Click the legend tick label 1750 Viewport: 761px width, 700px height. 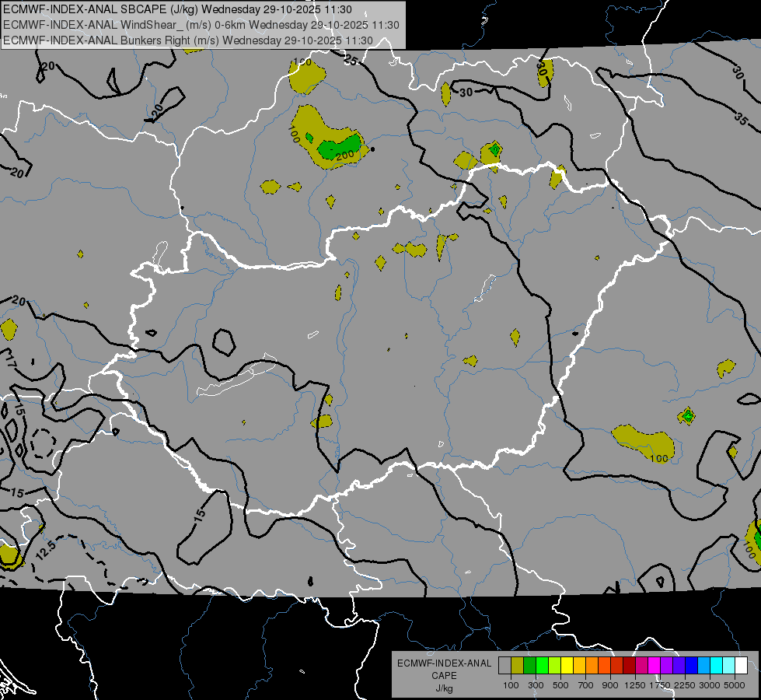click(660, 685)
